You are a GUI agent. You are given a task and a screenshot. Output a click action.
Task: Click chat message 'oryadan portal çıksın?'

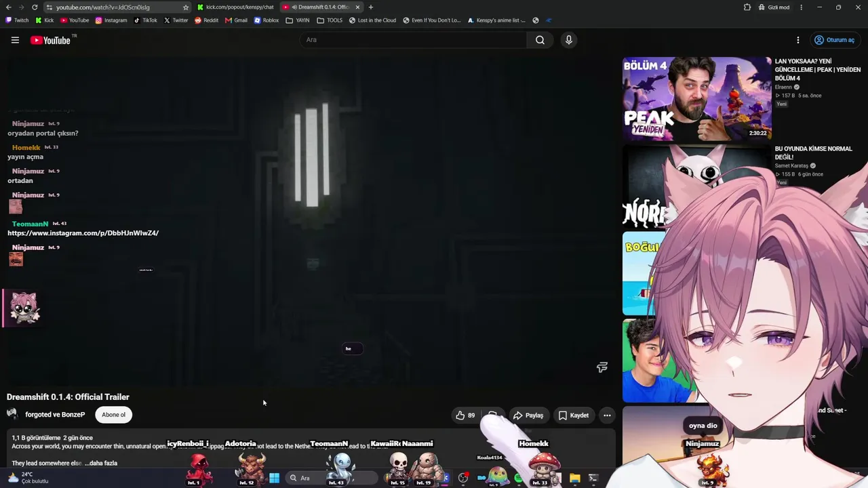pyautogui.click(x=43, y=134)
